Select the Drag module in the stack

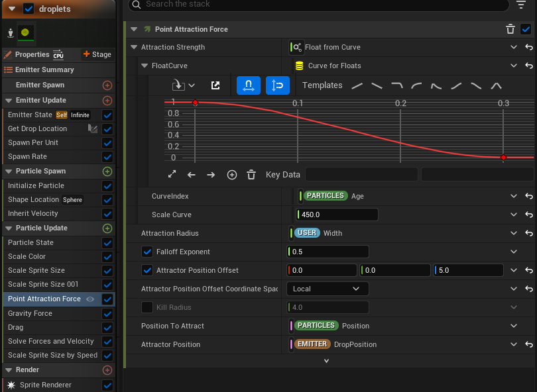click(17, 327)
